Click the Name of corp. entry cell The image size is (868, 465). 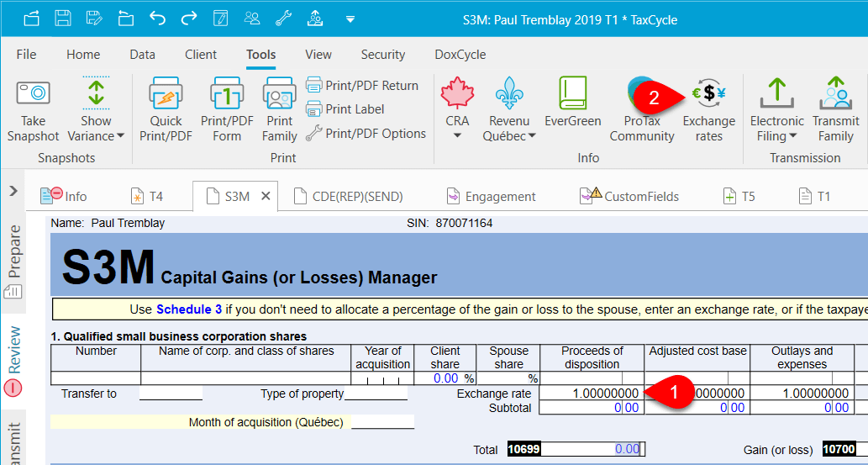pos(246,378)
